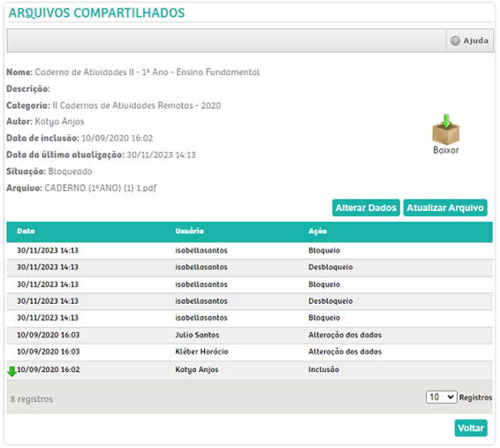This screenshot has height=448, width=500.
Task: Select the Julio Santos Alteração dos dados row
Action: click(249, 335)
